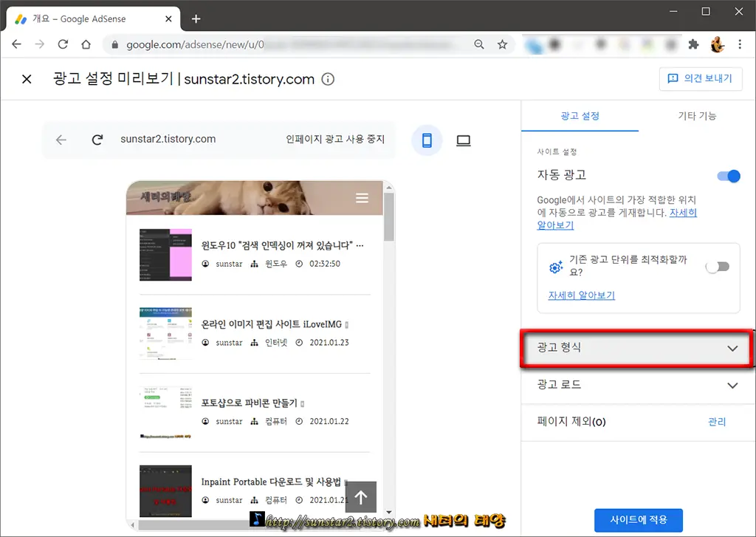Click the gear icon next to optimization question

pyautogui.click(x=555, y=267)
